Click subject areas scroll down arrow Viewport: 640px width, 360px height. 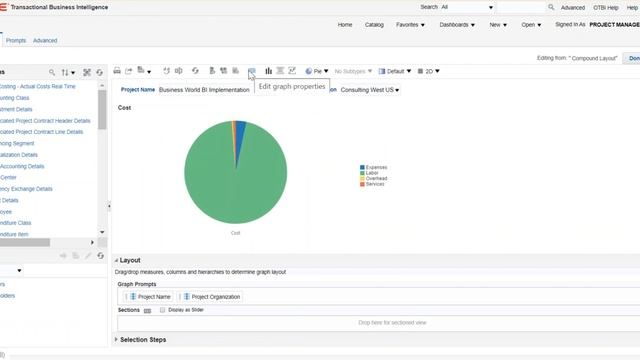(x=102, y=232)
